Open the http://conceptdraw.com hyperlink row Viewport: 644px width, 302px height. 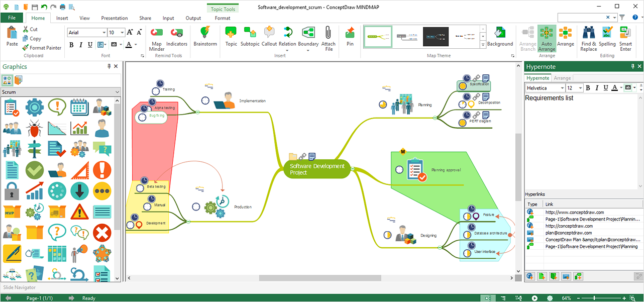584,226
